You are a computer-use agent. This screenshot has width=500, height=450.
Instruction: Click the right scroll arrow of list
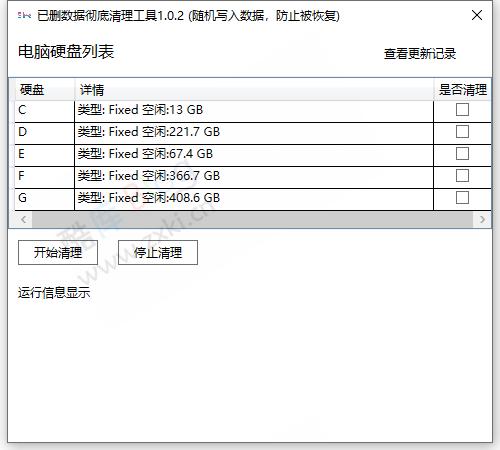coord(482,219)
